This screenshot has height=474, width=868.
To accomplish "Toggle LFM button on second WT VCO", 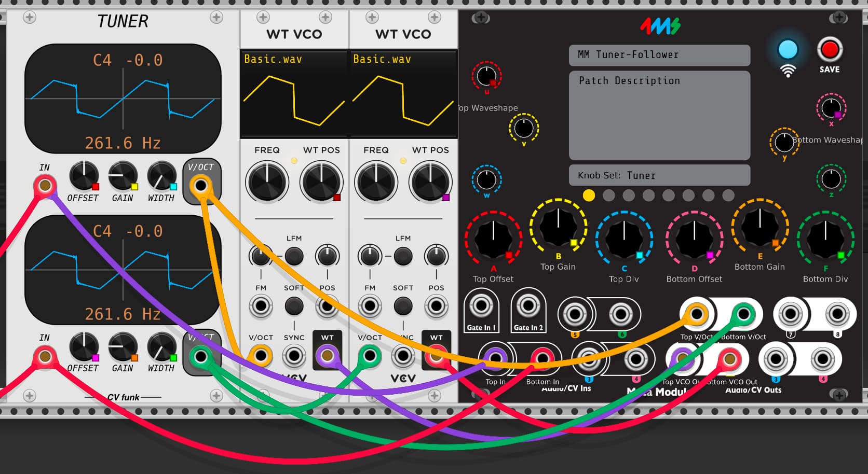I will tap(403, 256).
